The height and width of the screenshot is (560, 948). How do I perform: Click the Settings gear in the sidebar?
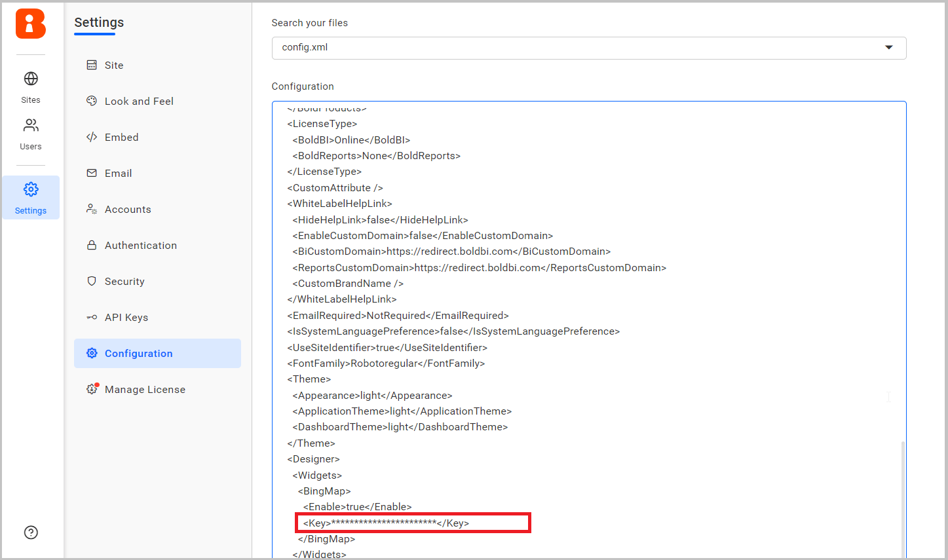pos(30,189)
